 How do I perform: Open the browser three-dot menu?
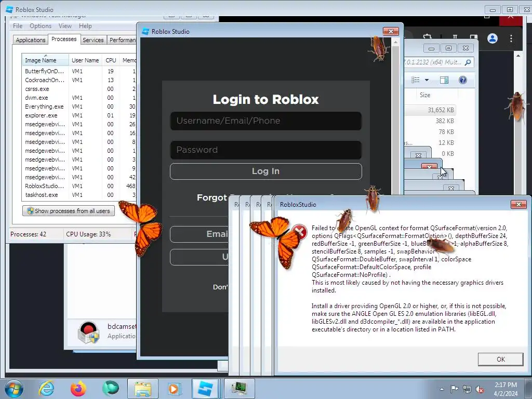(x=511, y=38)
